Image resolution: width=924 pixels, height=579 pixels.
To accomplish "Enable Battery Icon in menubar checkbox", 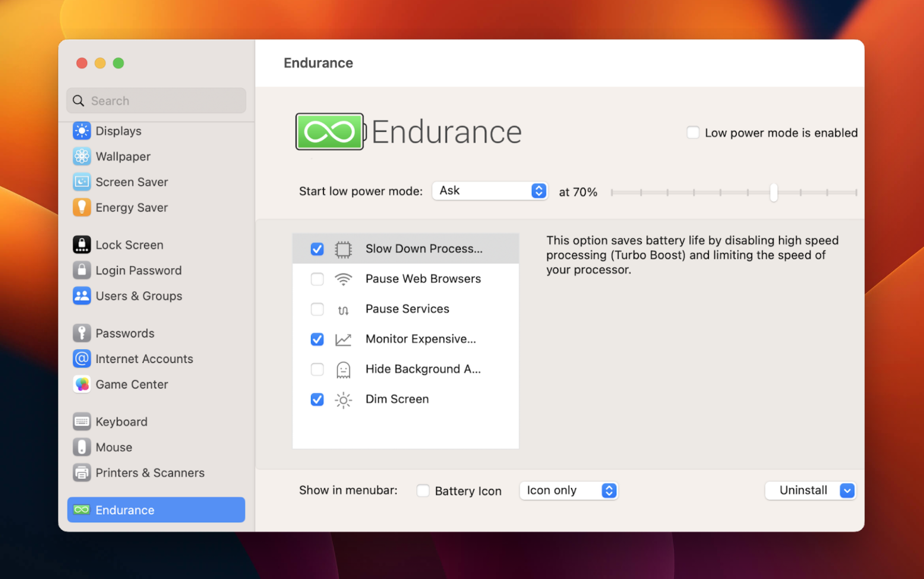I will click(423, 490).
